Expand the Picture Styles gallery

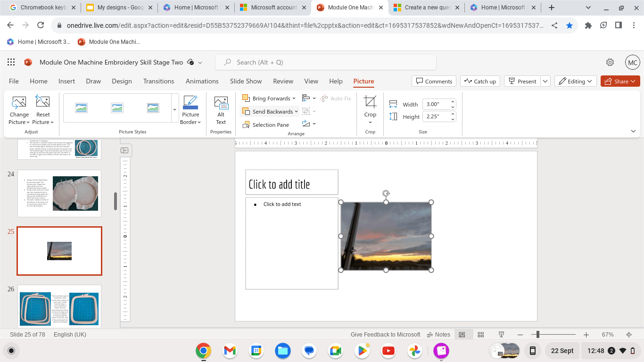point(174,109)
